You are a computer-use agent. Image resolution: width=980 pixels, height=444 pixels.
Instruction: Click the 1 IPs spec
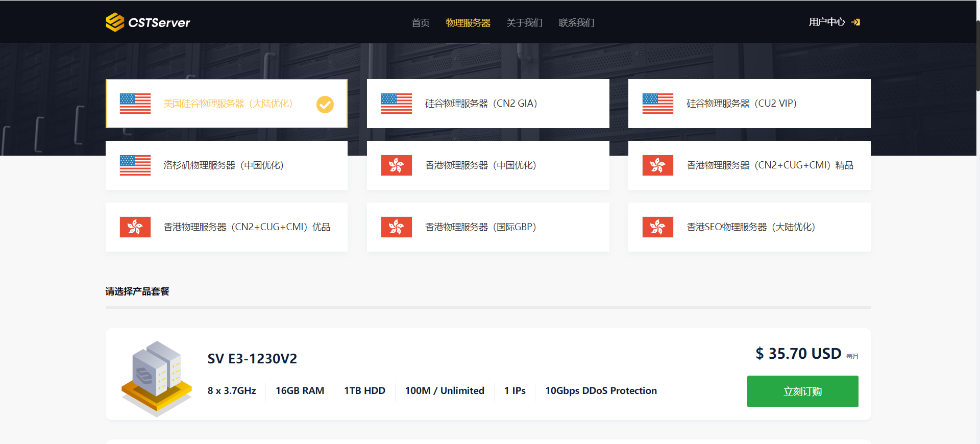tap(515, 391)
